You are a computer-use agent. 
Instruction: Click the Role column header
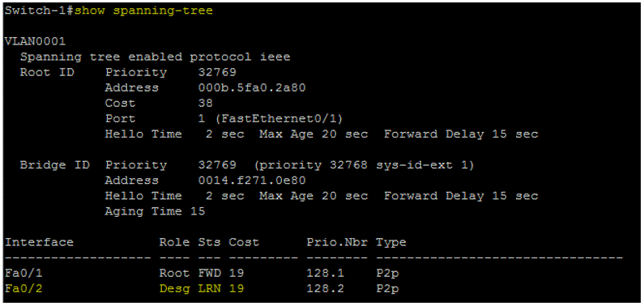(174, 242)
